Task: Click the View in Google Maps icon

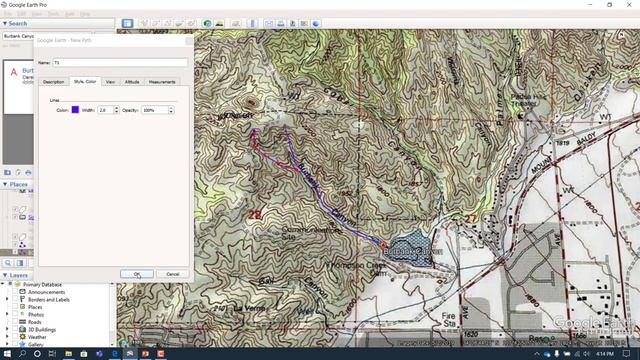Action: [304, 23]
